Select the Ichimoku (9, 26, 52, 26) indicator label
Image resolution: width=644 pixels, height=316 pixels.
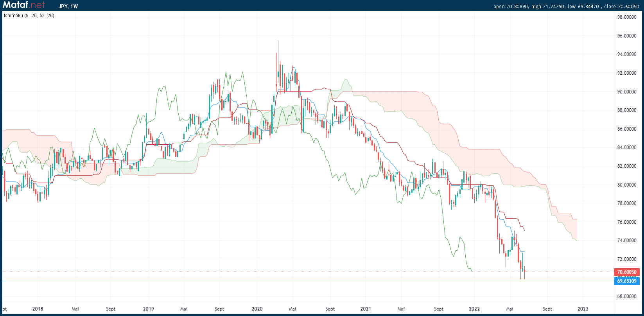pos(29,16)
